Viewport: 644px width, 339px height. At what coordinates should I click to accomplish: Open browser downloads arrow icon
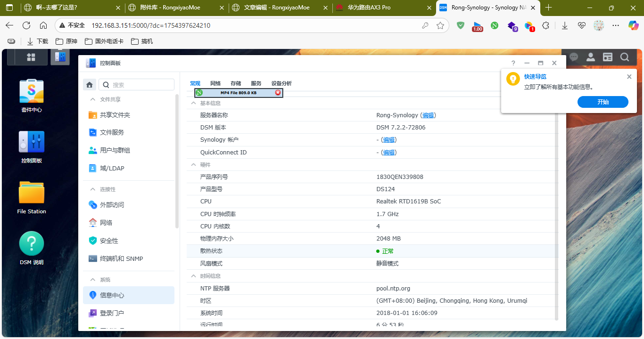[x=565, y=25]
